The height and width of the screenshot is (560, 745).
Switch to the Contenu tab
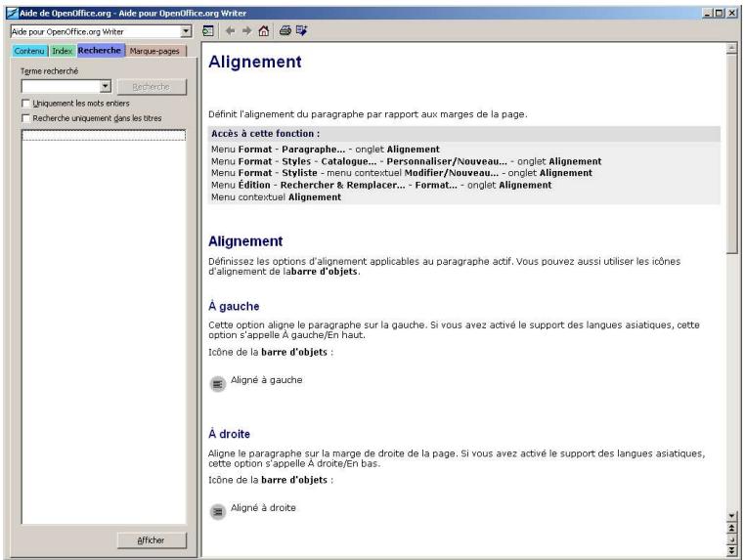[x=29, y=51]
